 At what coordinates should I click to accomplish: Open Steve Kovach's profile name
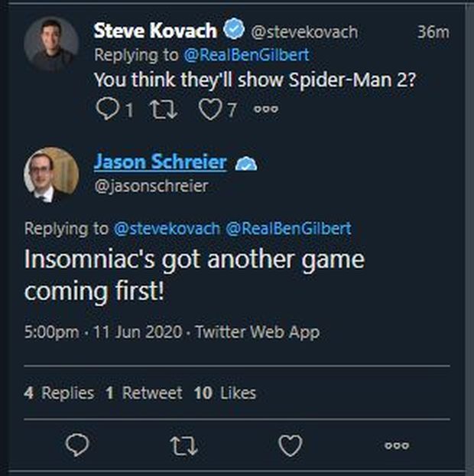click(x=155, y=31)
